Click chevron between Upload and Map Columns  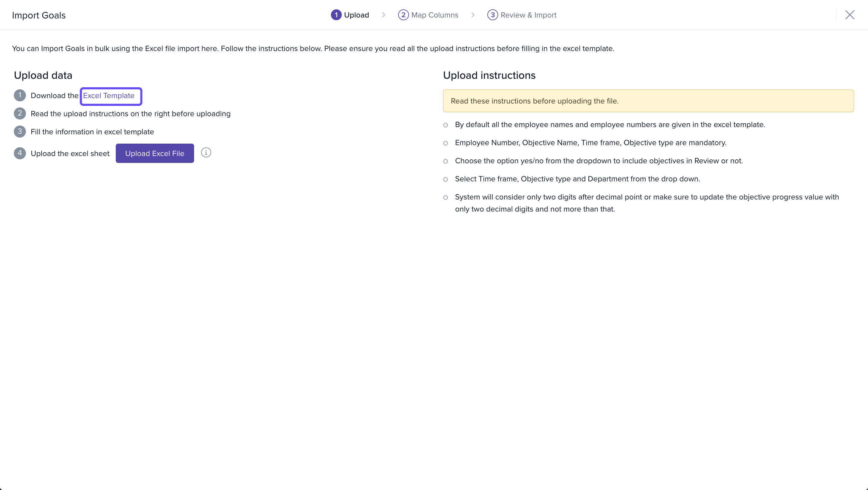tap(383, 15)
